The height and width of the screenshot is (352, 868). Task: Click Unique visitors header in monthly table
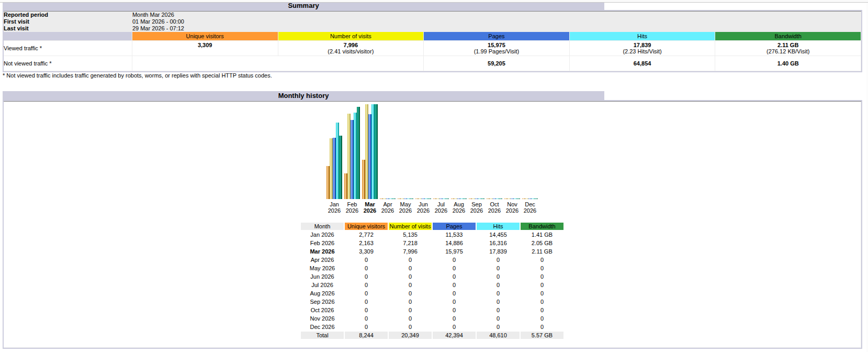[x=366, y=226]
